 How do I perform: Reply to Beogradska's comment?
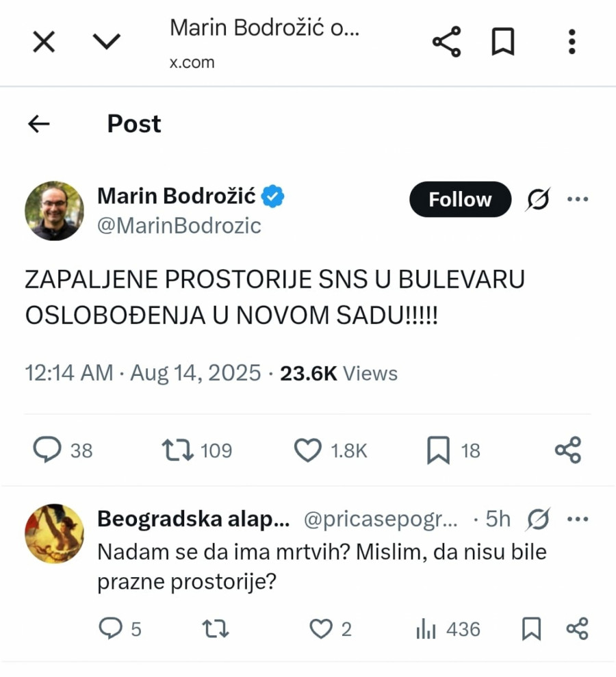tap(110, 628)
